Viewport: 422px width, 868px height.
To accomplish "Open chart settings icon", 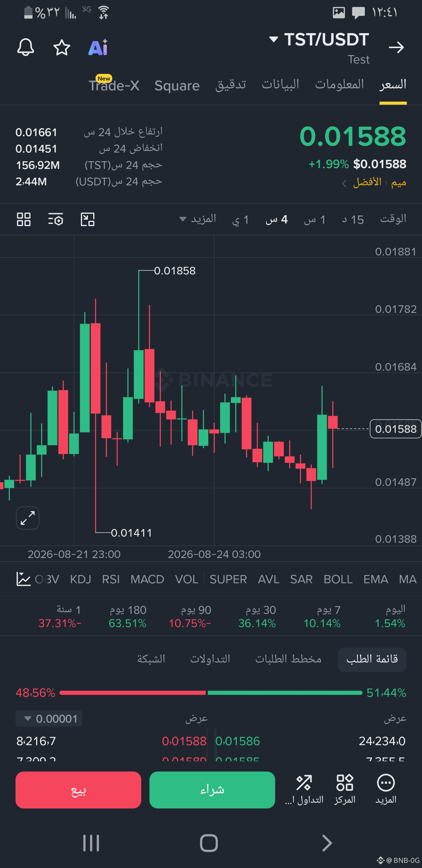I will coord(56,219).
